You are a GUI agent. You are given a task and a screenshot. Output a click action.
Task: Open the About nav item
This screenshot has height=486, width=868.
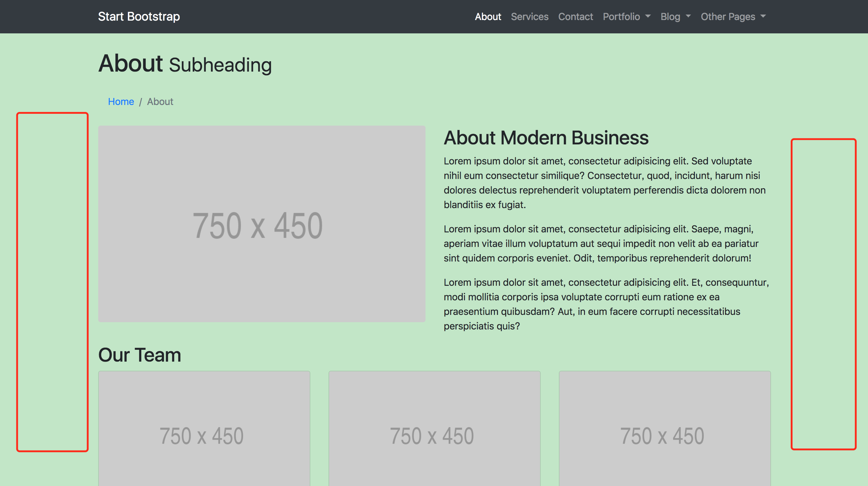(x=488, y=16)
